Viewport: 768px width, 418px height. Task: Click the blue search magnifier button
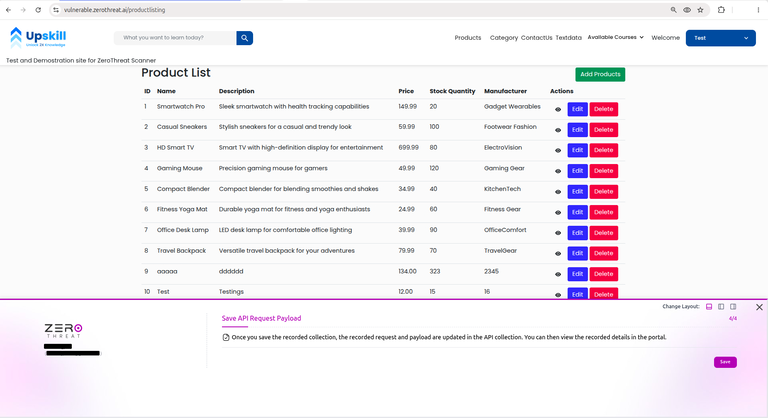(244, 38)
